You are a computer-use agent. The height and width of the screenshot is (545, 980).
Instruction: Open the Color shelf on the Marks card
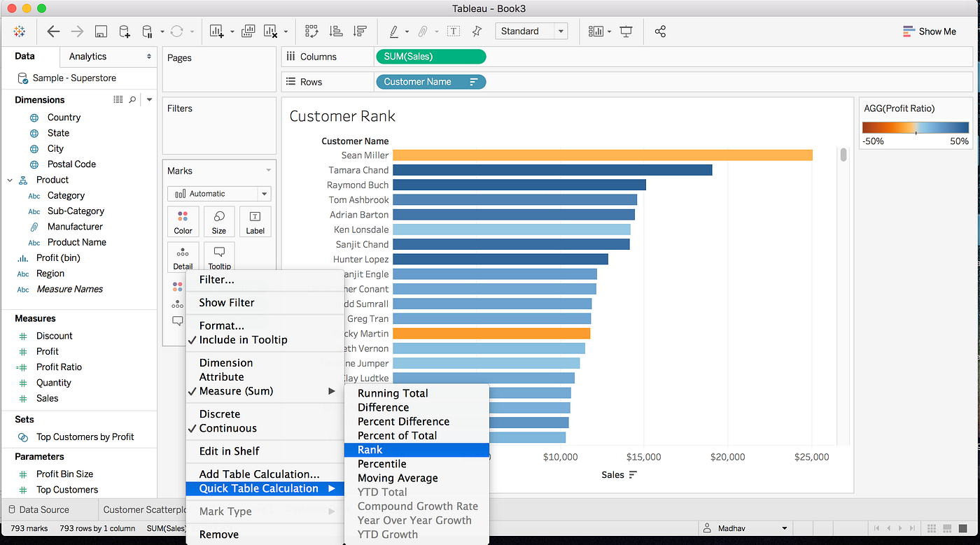(183, 221)
